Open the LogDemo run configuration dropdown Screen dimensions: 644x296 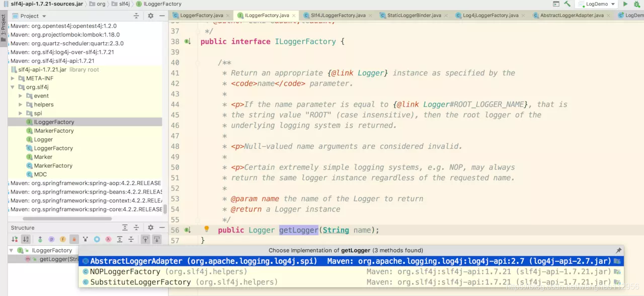(596, 4)
